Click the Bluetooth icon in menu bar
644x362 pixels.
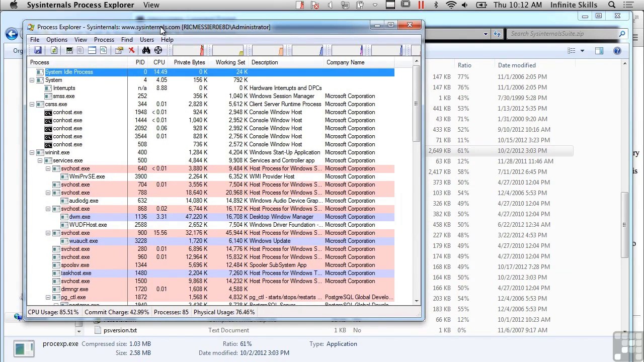click(x=436, y=5)
